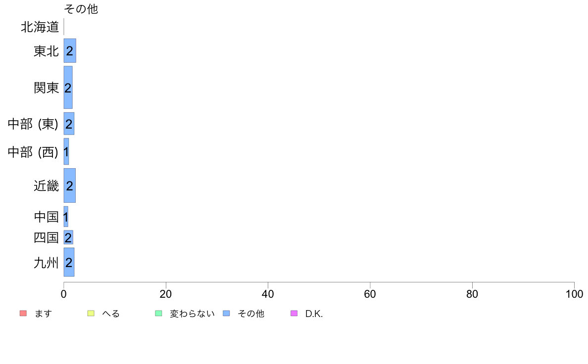Select the 中部 (東) bar
588x364 pixels.
(69, 124)
